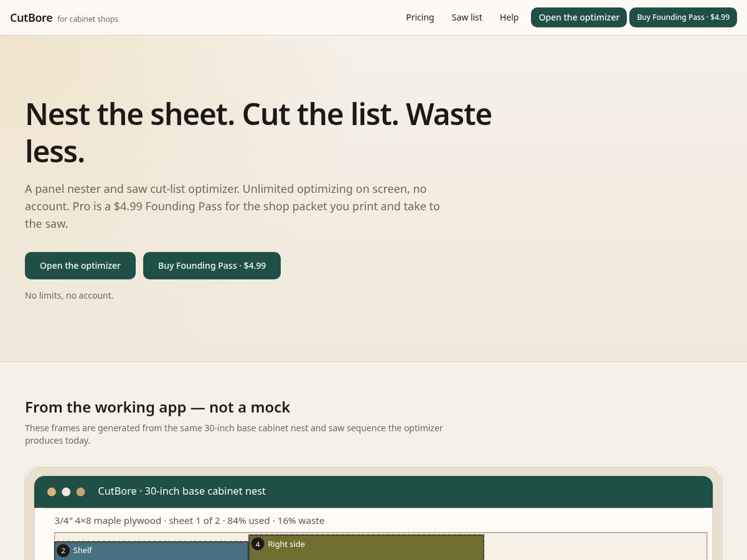Click the 'No limits, no account.' text
The height and width of the screenshot is (560, 747).
[x=69, y=296]
